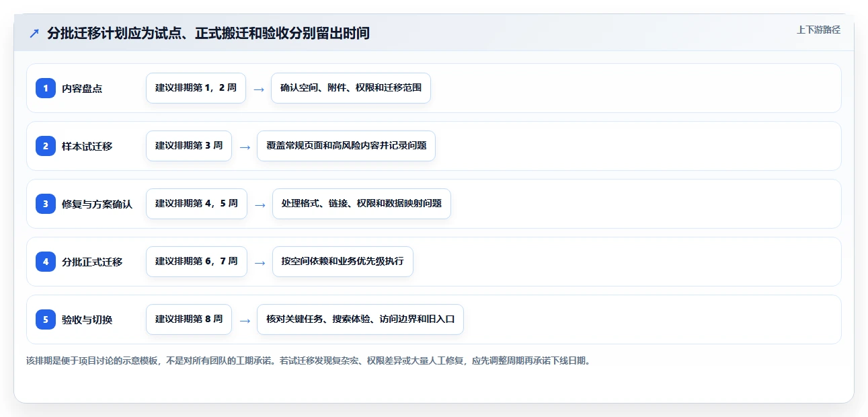Click the 验收与切换 step label

tap(87, 319)
